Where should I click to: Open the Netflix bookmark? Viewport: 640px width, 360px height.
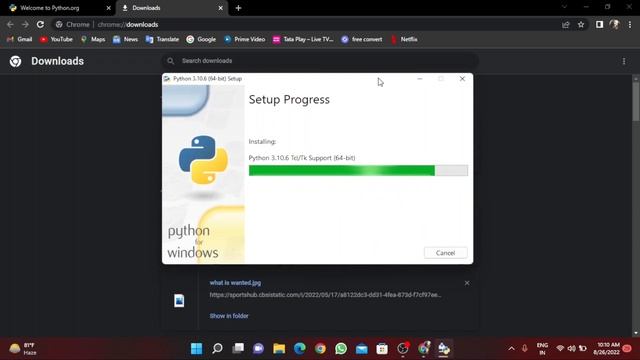(x=404, y=39)
